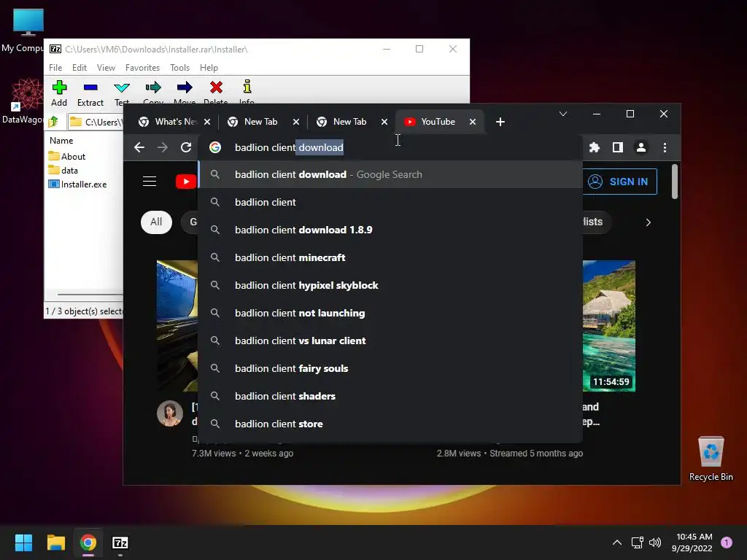Open the Favorites menu in 7-Zip
This screenshot has width=747, height=560.
[142, 68]
